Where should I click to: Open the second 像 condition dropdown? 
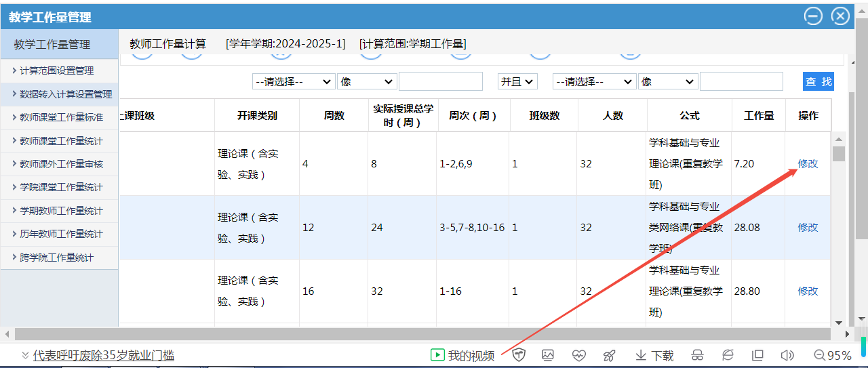tap(668, 81)
